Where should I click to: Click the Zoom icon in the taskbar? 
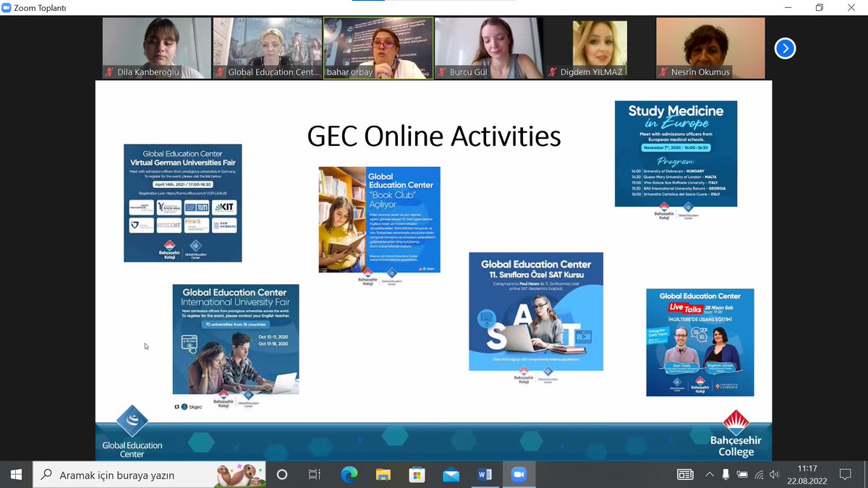coord(519,475)
